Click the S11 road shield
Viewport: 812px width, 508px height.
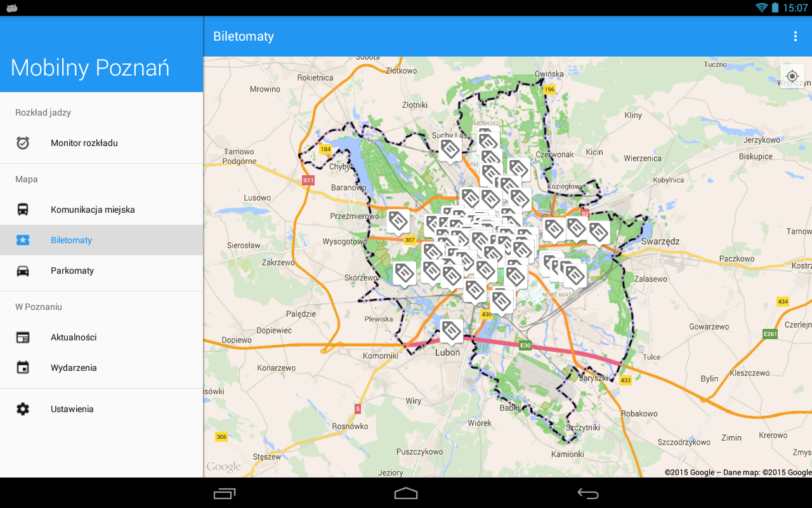pyautogui.click(x=308, y=180)
